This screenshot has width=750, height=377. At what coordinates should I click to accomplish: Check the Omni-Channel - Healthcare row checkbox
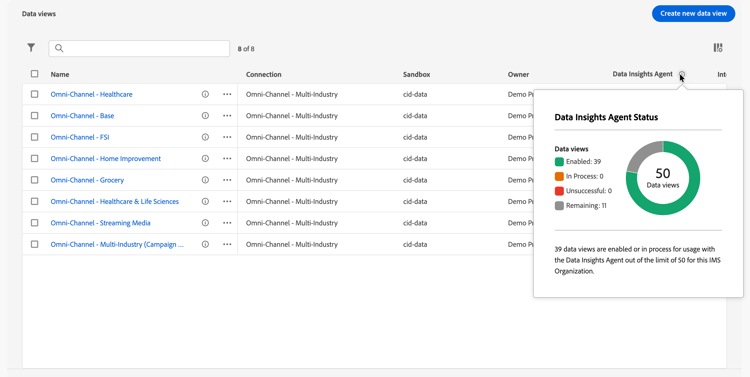(34, 94)
